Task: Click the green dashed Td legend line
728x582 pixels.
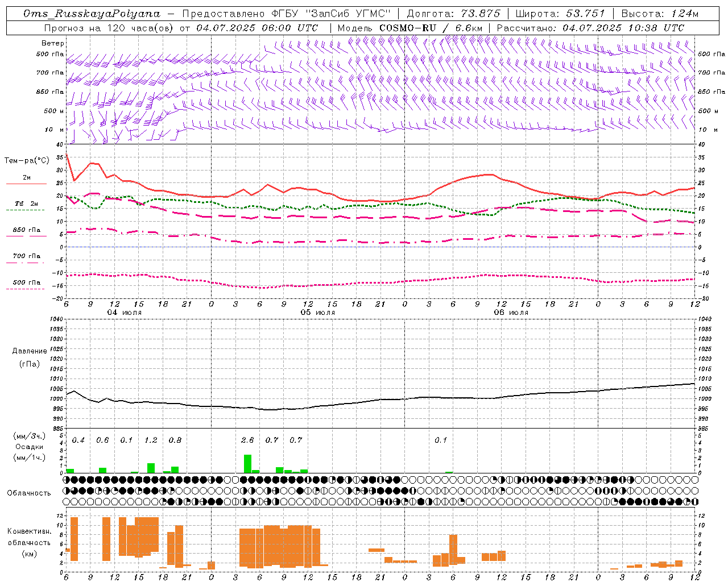Action: click(x=25, y=210)
